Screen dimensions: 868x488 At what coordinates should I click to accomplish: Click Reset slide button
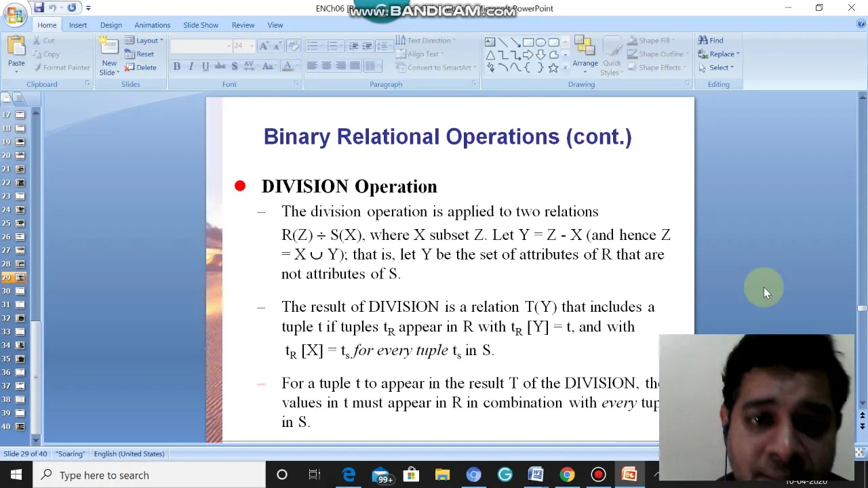click(140, 54)
